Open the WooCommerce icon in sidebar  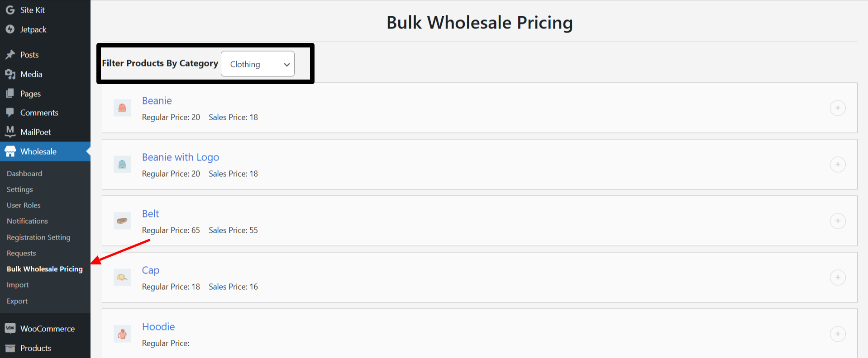click(x=10, y=328)
